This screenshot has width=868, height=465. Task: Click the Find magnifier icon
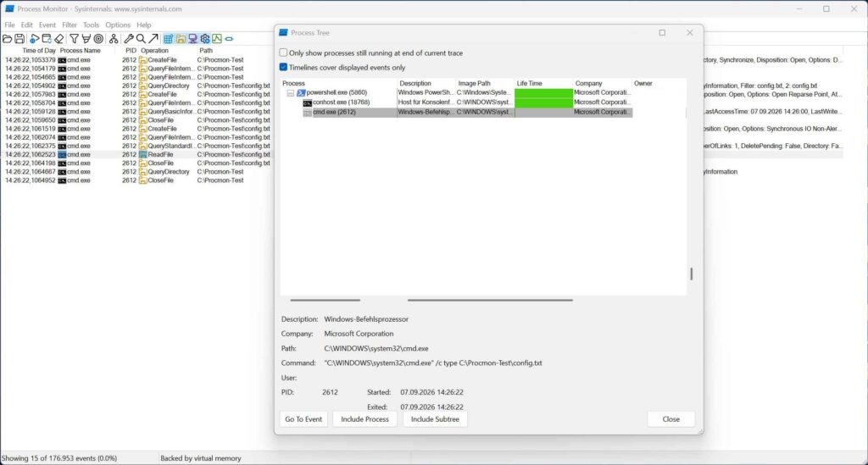click(x=141, y=39)
